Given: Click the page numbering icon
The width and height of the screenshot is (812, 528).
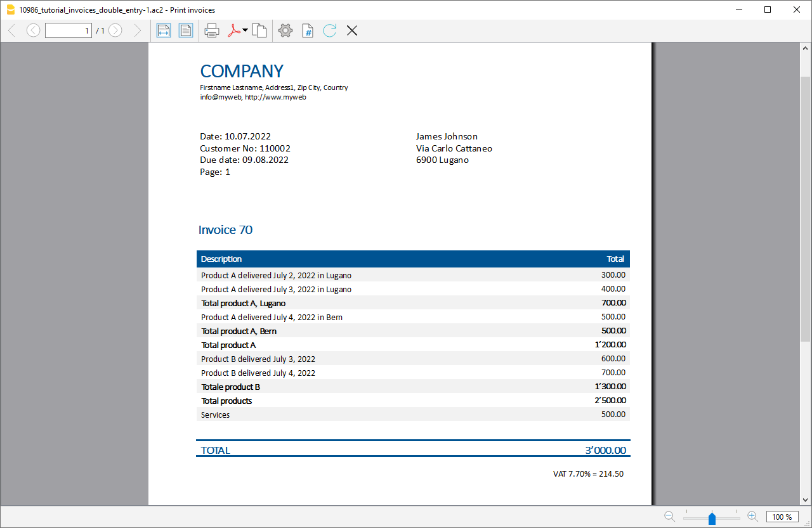Looking at the screenshot, I should pyautogui.click(x=307, y=30).
